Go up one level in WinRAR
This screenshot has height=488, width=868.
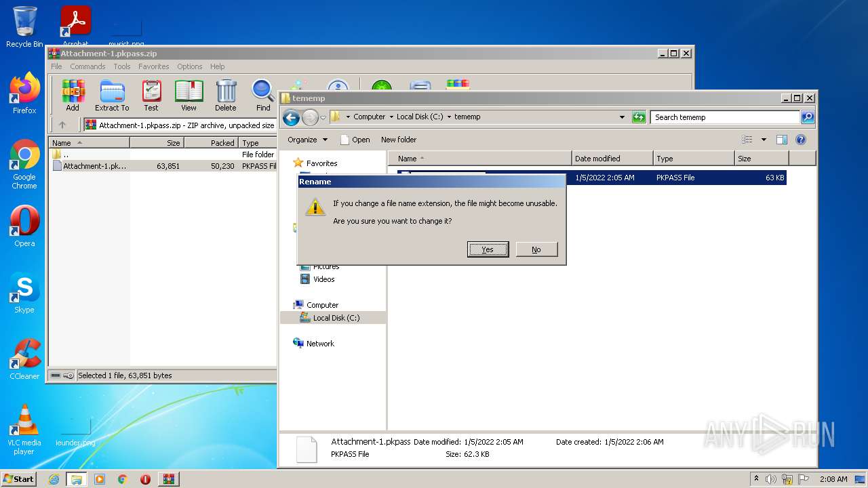[x=62, y=125]
